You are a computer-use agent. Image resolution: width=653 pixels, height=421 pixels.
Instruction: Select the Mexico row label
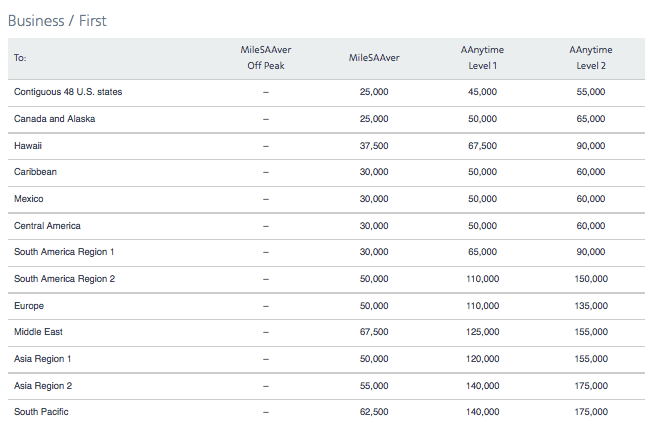pos(29,199)
